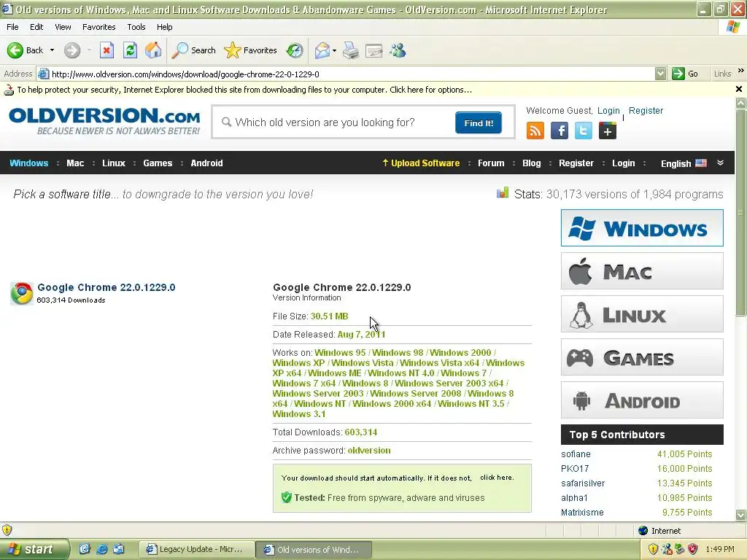Select the Windows platform banner button
Viewport: 747px width, 560px height.
click(642, 227)
